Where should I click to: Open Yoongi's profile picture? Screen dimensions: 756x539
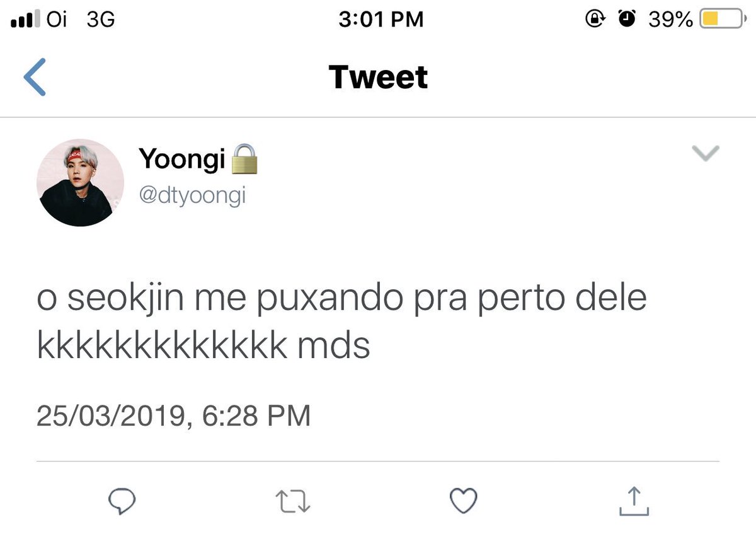pyautogui.click(x=80, y=183)
